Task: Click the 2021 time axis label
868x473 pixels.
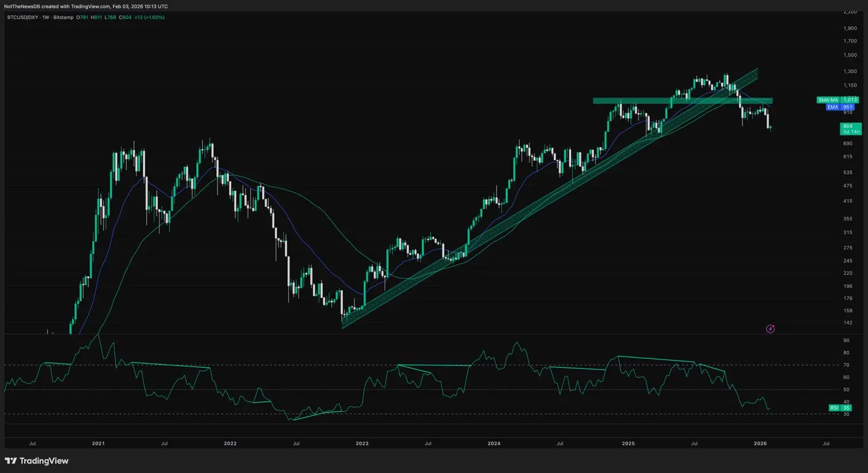Action: tap(98, 443)
